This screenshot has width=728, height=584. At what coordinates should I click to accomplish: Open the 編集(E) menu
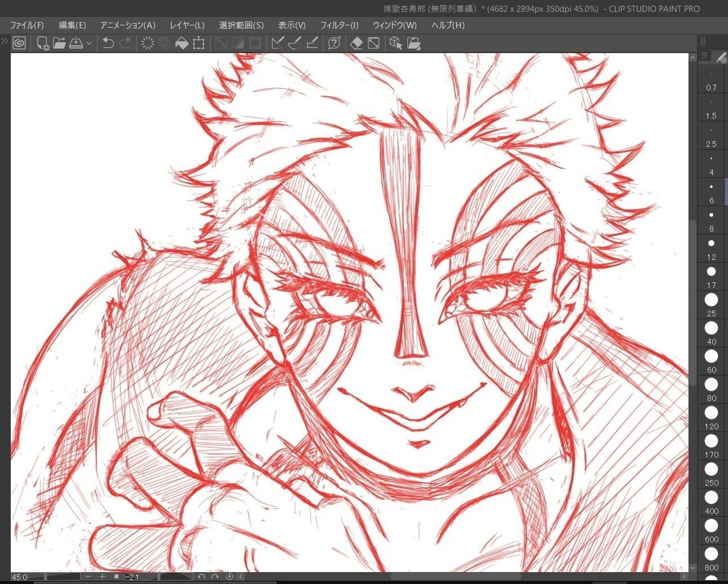[72, 26]
